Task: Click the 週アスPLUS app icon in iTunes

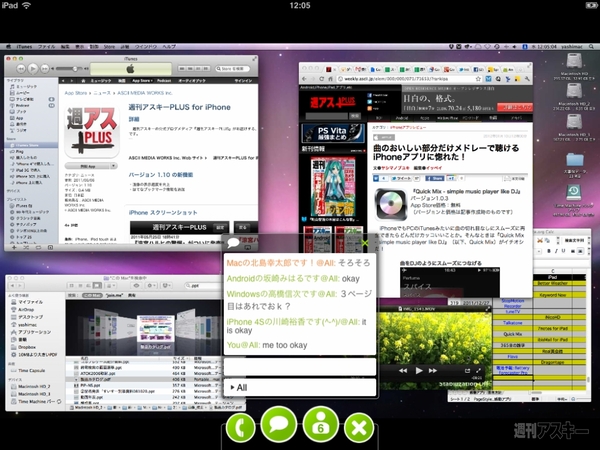Action: click(x=92, y=131)
